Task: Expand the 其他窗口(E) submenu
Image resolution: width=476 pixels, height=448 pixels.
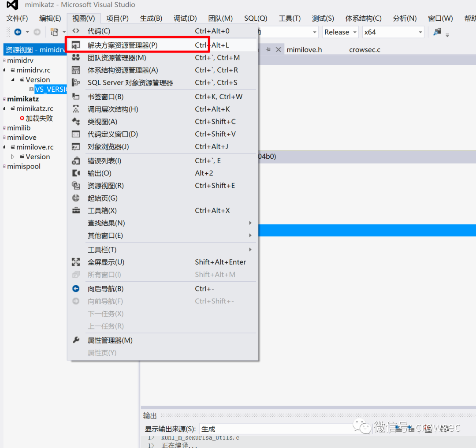Action: pos(250,235)
